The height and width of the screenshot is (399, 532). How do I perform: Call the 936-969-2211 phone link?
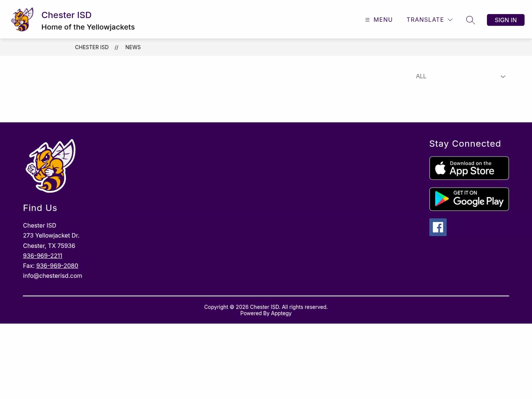[42, 255]
